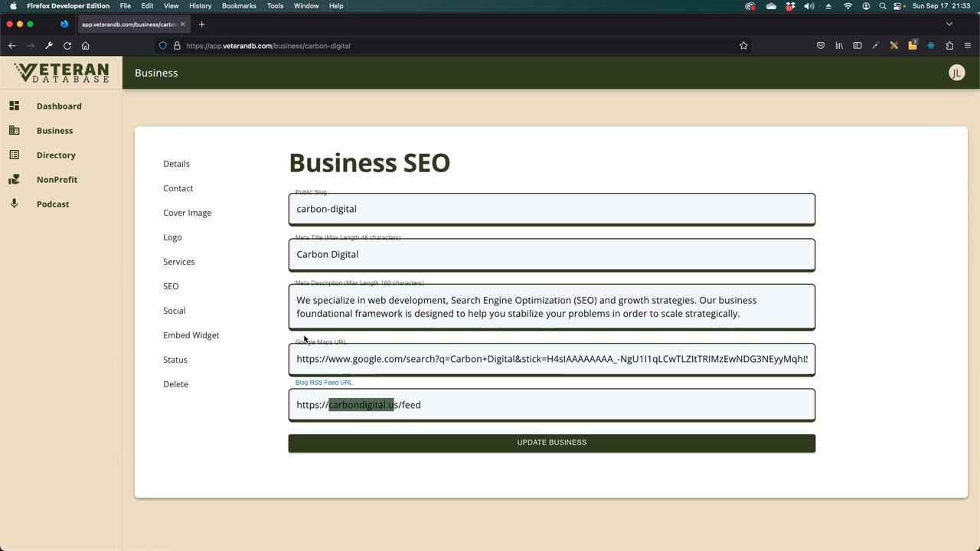This screenshot has height=551, width=980.
Task: Click into the Meta Description text area
Action: 551,307
